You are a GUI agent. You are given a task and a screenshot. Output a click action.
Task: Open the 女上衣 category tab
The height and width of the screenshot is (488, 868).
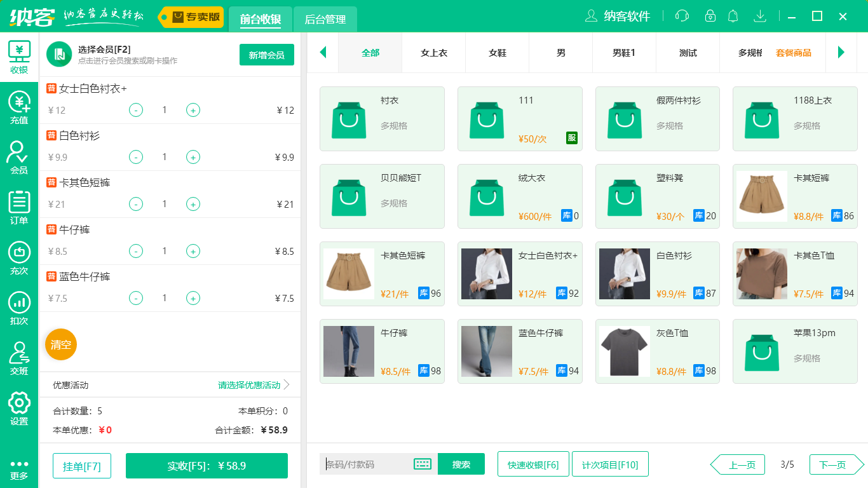[433, 53]
